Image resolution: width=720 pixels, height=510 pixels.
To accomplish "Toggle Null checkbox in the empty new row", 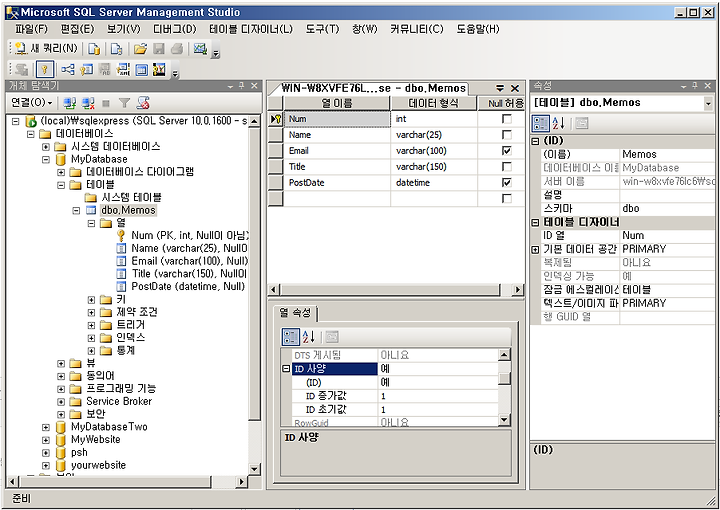I will click(x=506, y=198).
